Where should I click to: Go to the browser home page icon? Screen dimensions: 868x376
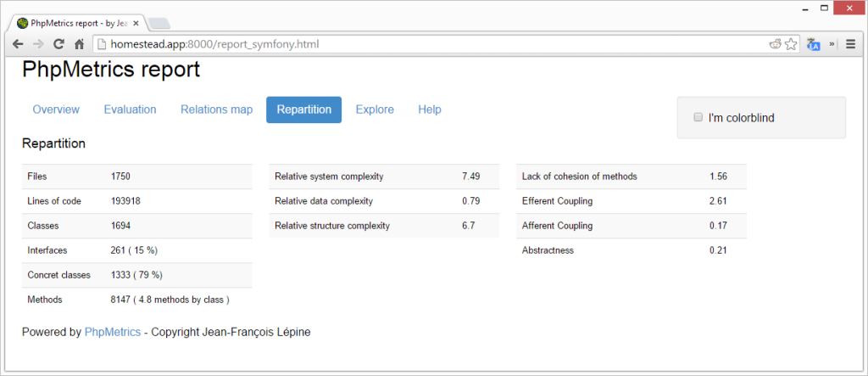(79, 44)
